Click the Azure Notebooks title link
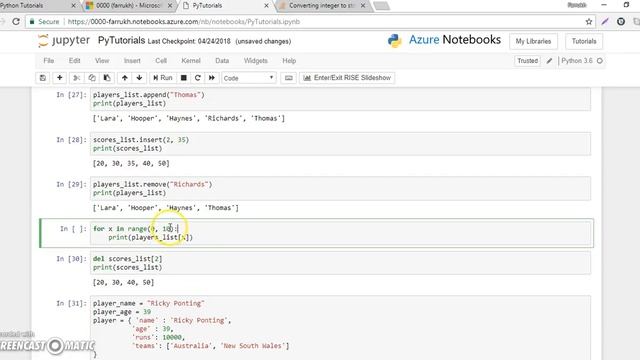The width and height of the screenshot is (640, 360). tap(455, 40)
